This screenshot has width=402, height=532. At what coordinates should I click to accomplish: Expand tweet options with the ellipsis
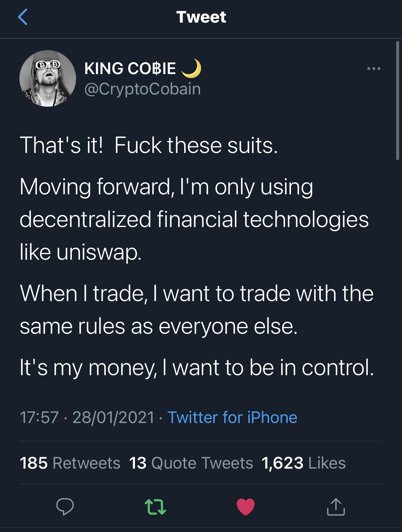(373, 68)
